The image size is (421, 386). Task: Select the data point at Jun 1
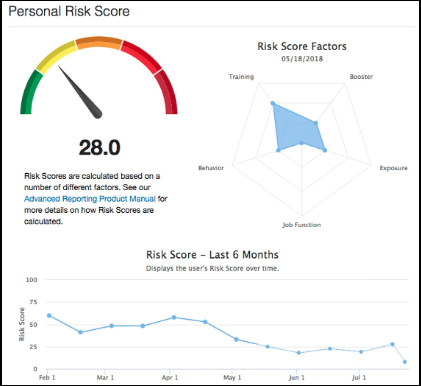(x=299, y=353)
